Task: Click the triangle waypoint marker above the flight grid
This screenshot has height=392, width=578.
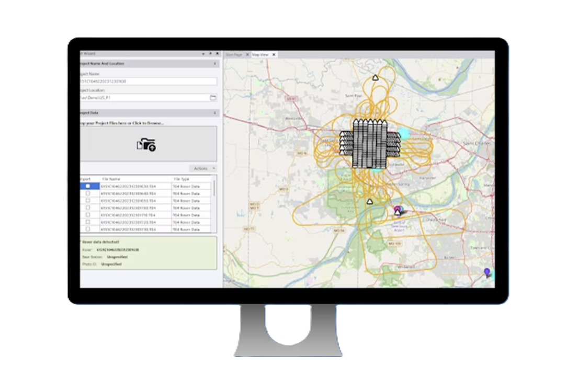Action: click(x=375, y=76)
